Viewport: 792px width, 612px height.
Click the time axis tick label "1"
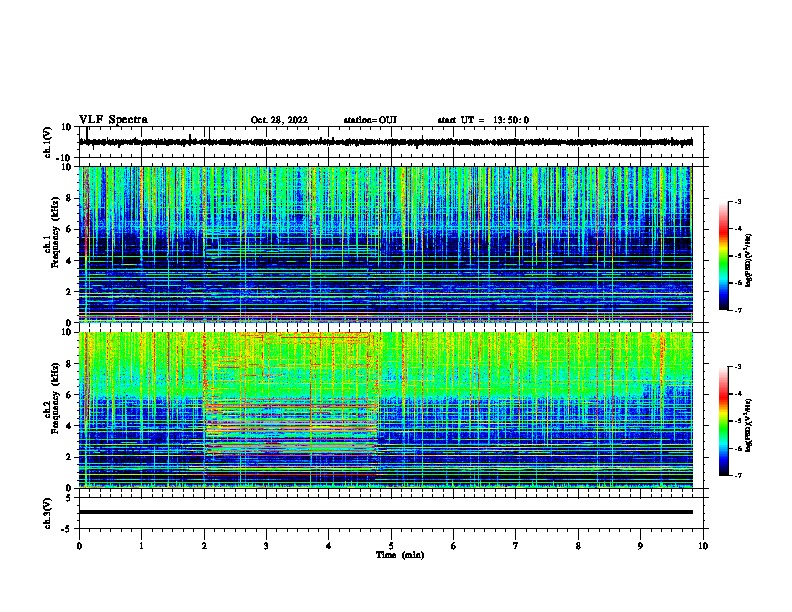tap(141, 546)
